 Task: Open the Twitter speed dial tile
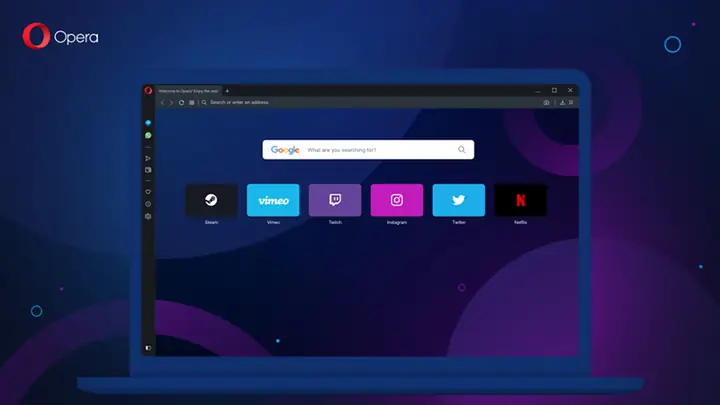[x=459, y=200]
